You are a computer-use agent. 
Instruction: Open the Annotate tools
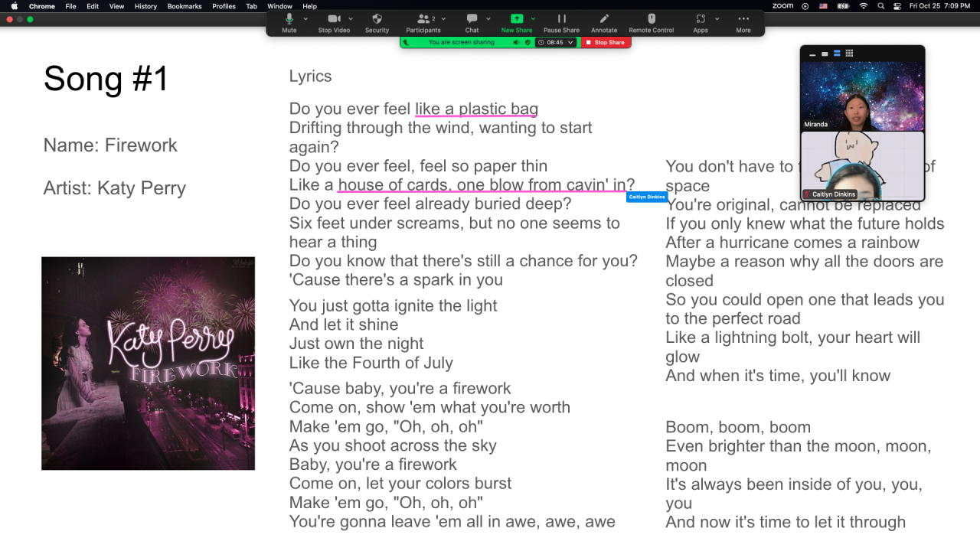pyautogui.click(x=604, y=22)
